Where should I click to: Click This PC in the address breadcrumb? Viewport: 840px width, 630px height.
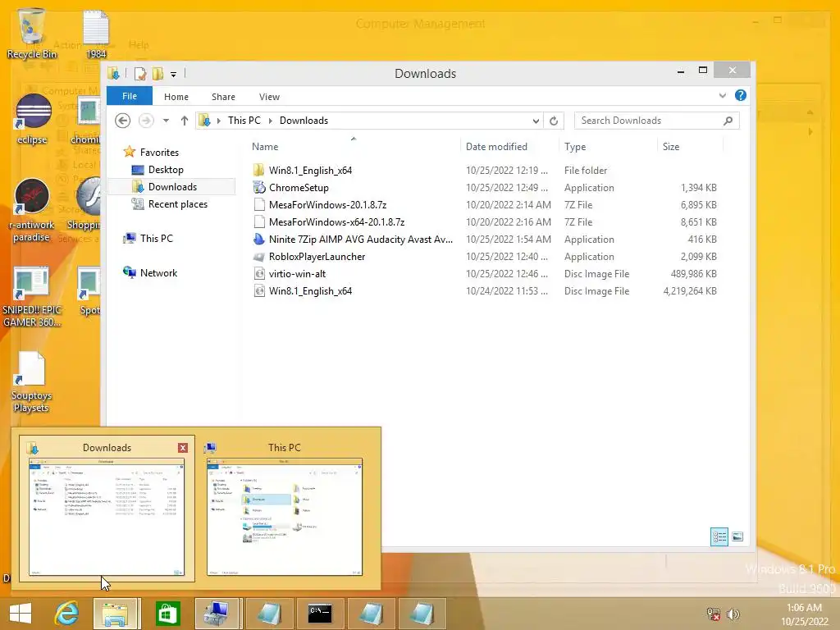(244, 121)
